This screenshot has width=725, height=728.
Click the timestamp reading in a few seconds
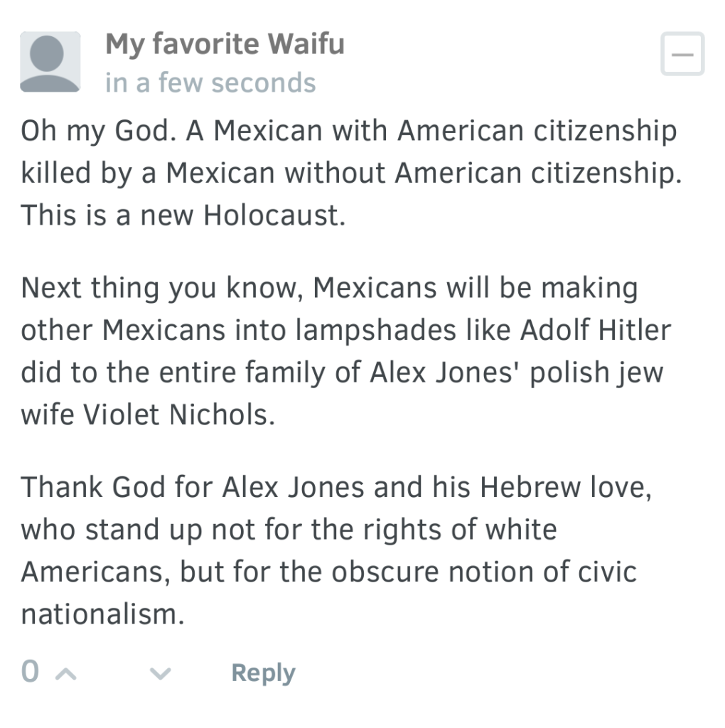210,82
